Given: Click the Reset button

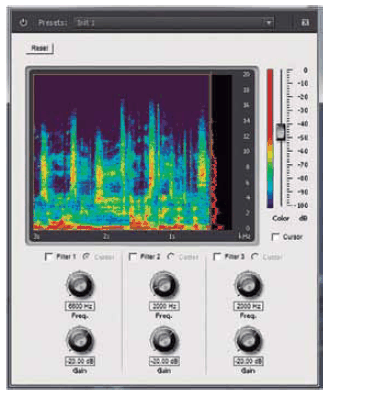Looking at the screenshot, I should (40, 48).
